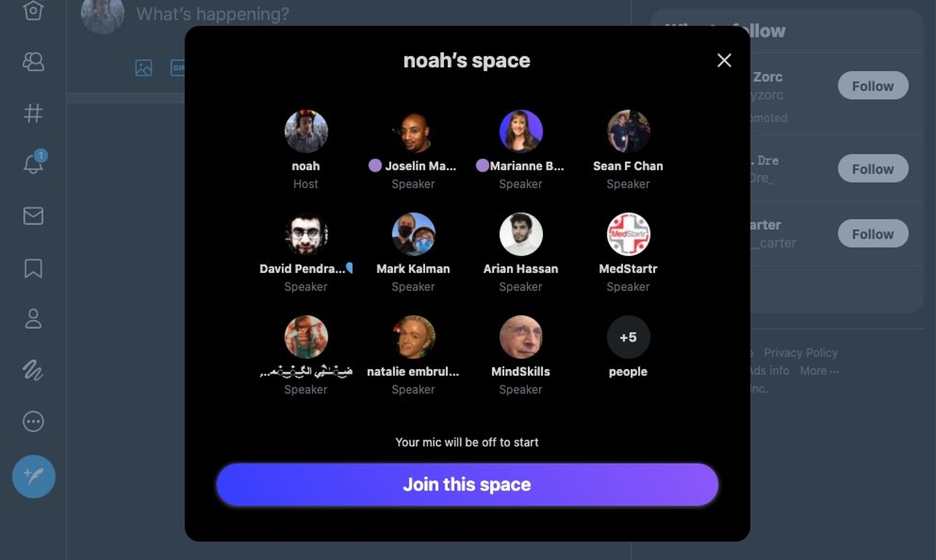Open the More circle ellipsis icon
Viewport: 936px width, 560px height.
pyautogui.click(x=33, y=422)
